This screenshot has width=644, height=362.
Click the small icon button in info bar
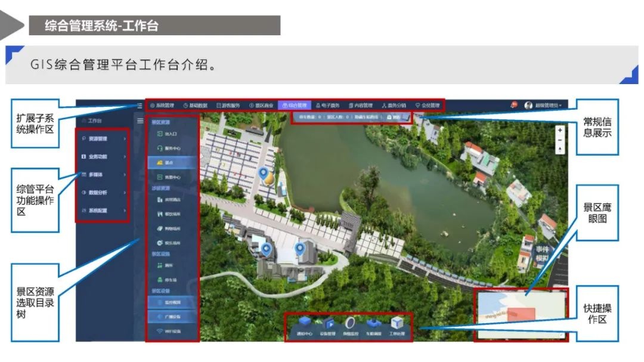pyautogui.click(x=389, y=117)
